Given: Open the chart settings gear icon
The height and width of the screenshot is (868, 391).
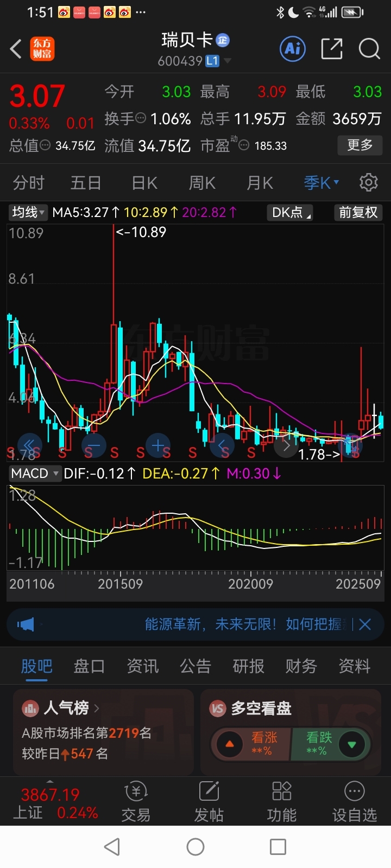Looking at the screenshot, I should click(369, 182).
